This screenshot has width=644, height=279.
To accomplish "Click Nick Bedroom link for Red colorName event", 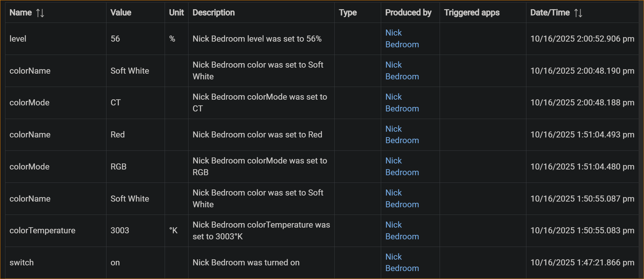I will point(402,135).
